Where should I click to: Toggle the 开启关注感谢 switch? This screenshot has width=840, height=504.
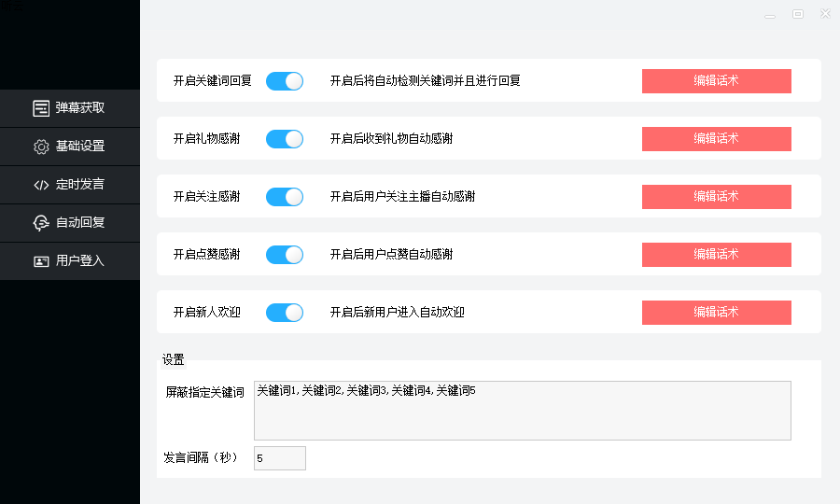point(285,197)
